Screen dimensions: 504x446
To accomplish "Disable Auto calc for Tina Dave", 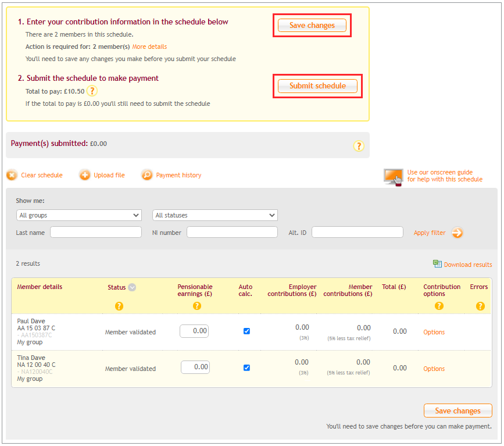I will [246, 367].
